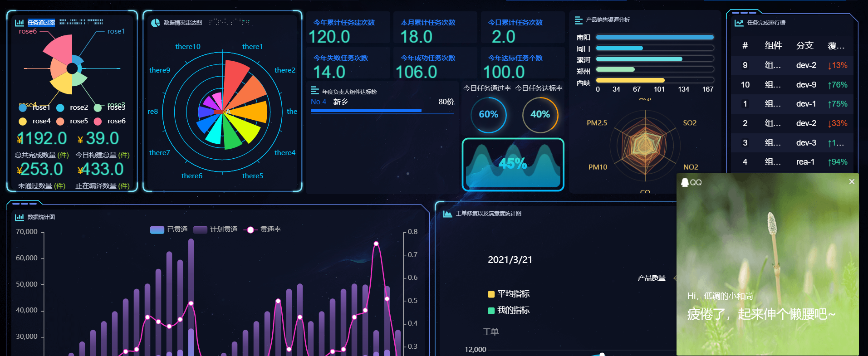Click the there5 label on radar chart
Image resolution: width=868 pixels, height=356 pixels.
point(253,176)
